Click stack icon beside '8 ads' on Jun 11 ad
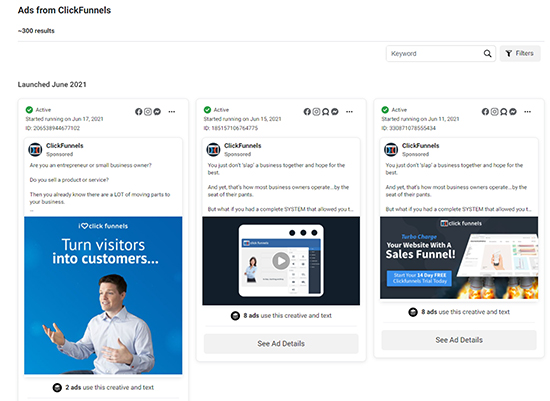The image size is (550, 401). [413, 312]
